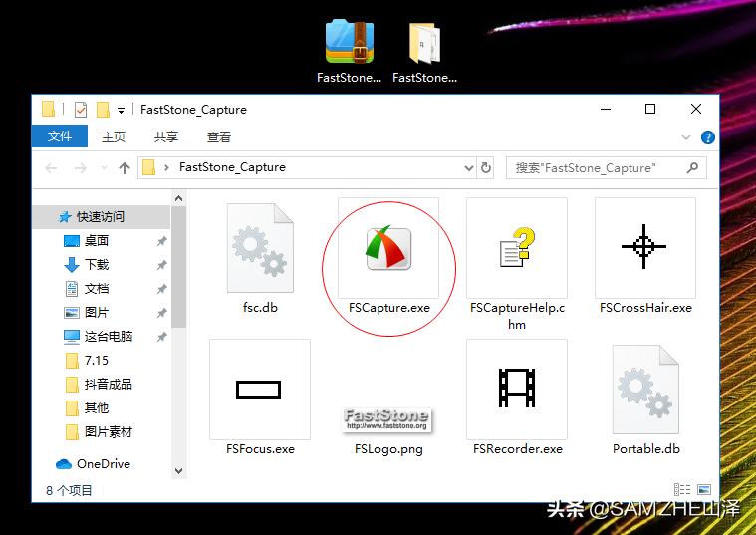Click the new folder icon in title bar
This screenshot has width=756, height=535.
(103, 110)
